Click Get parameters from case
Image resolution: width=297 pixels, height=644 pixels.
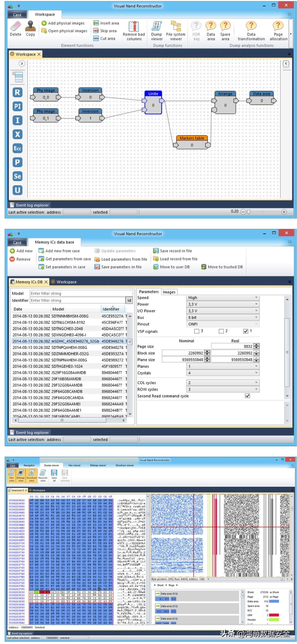click(x=65, y=259)
